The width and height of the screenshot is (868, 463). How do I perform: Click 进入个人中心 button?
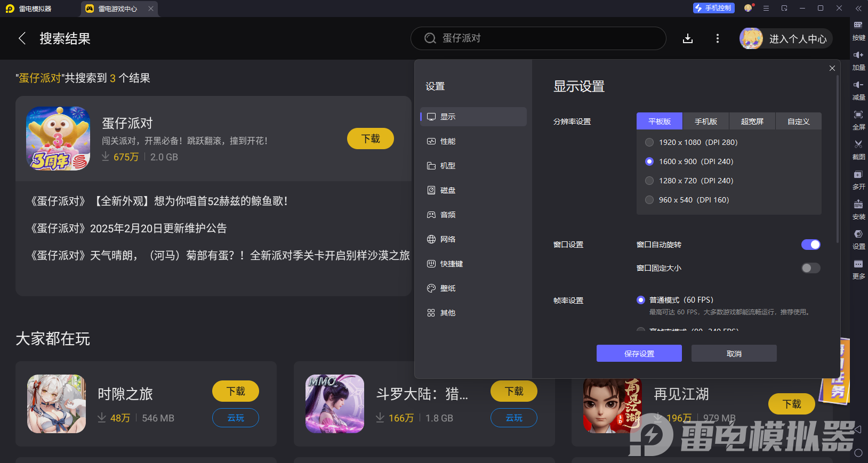[x=786, y=38]
